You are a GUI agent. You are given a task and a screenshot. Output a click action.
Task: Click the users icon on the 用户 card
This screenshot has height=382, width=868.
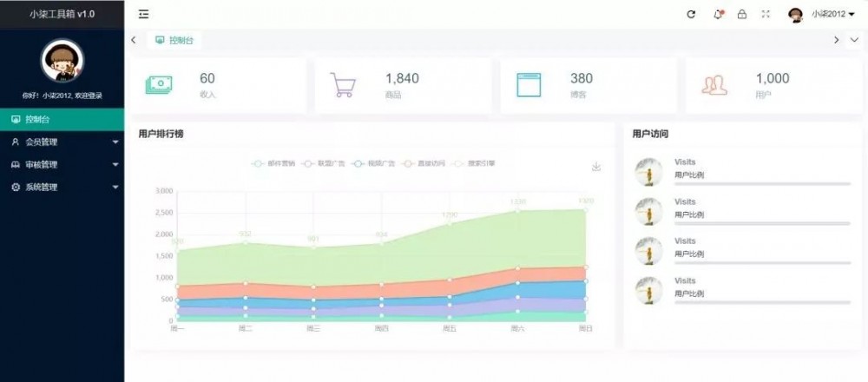tap(714, 85)
